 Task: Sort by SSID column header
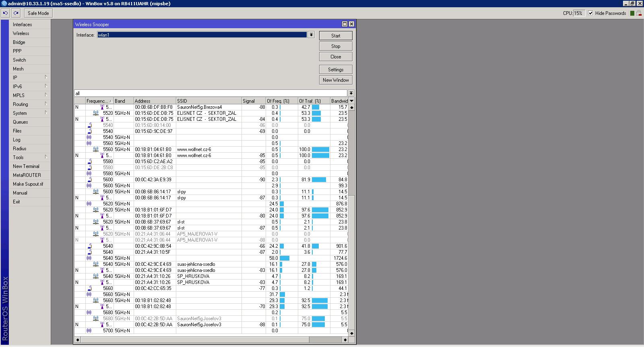click(208, 101)
